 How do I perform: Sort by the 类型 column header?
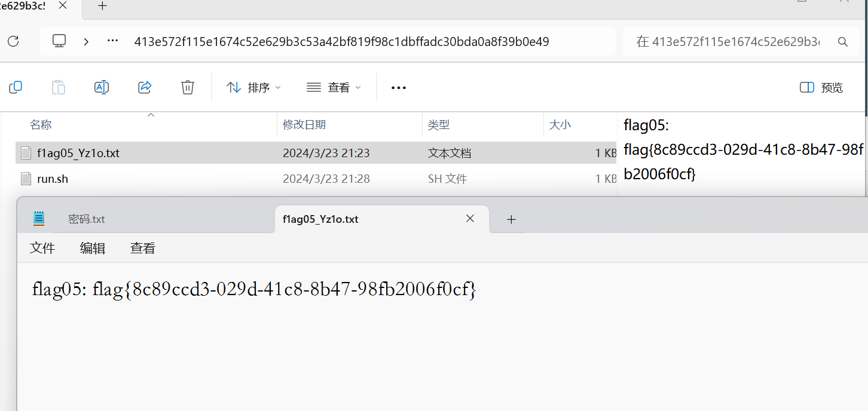point(439,124)
